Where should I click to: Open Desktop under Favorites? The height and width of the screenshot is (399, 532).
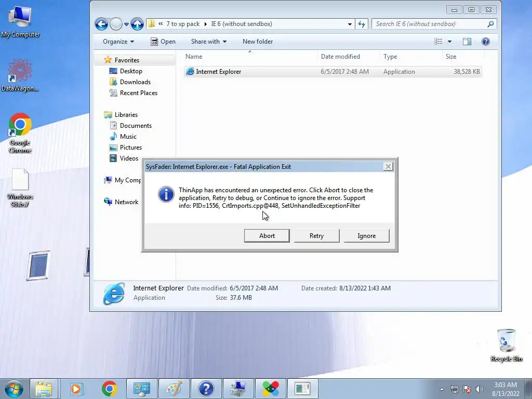tap(131, 71)
